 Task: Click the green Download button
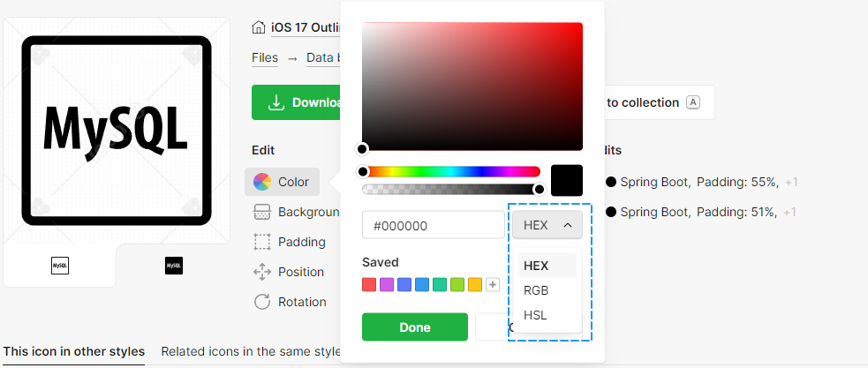click(x=296, y=102)
